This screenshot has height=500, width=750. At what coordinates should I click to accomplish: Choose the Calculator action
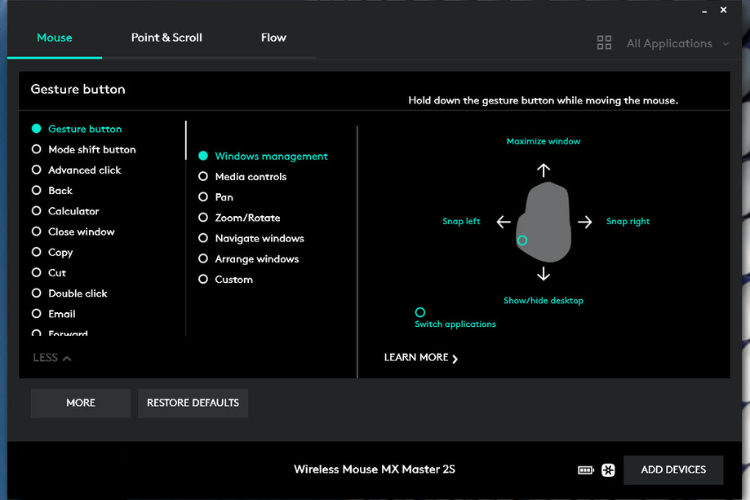[65, 211]
